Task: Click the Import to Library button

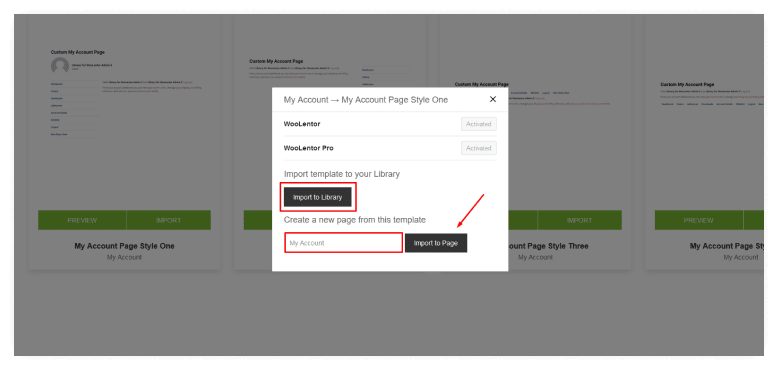Action: pos(318,197)
